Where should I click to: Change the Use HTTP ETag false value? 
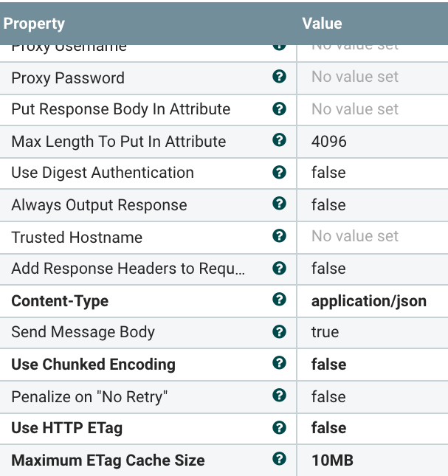point(328,428)
